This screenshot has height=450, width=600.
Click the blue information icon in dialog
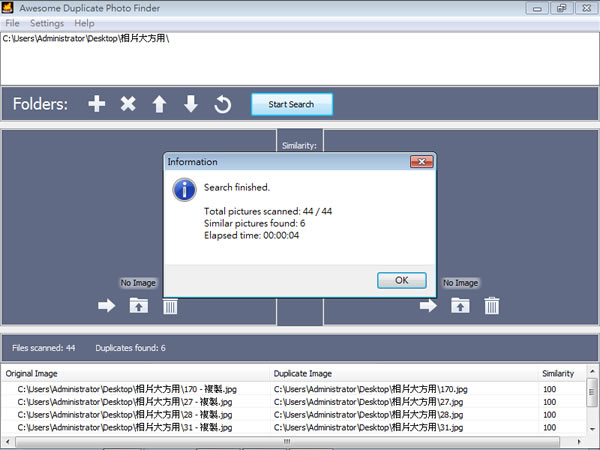click(184, 190)
